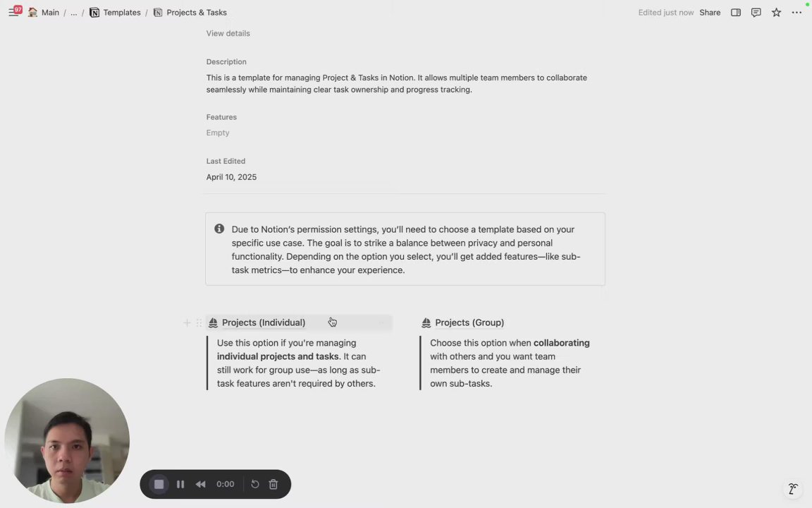The height and width of the screenshot is (508, 812).
Task: Click the info callout icon
Action: [219, 229]
